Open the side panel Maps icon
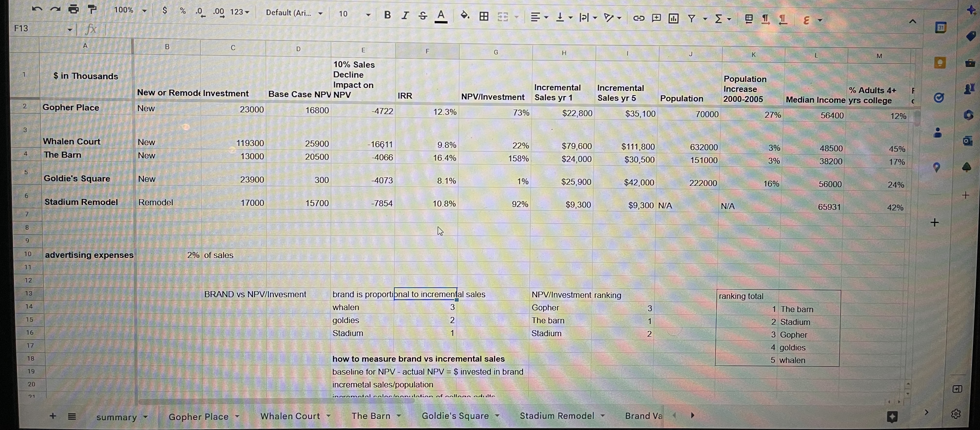The height and width of the screenshot is (430, 980). click(937, 167)
